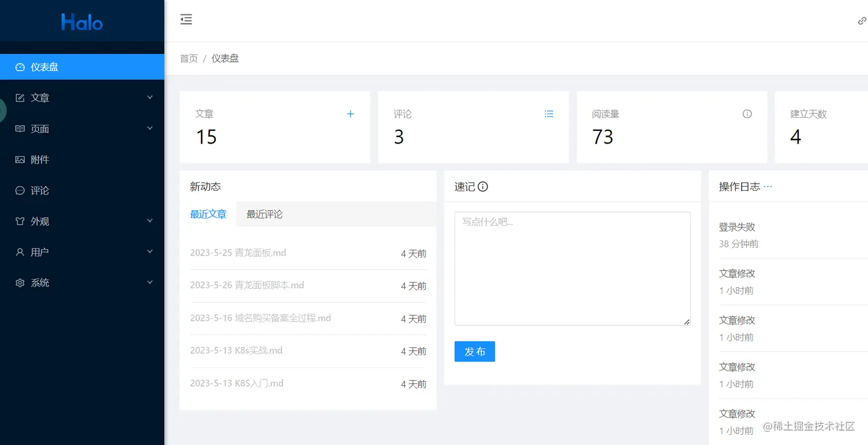Image resolution: width=868 pixels, height=445 pixels.
Task: Open post 2023-5-13 K8S入门.md
Action: point(237,384)
